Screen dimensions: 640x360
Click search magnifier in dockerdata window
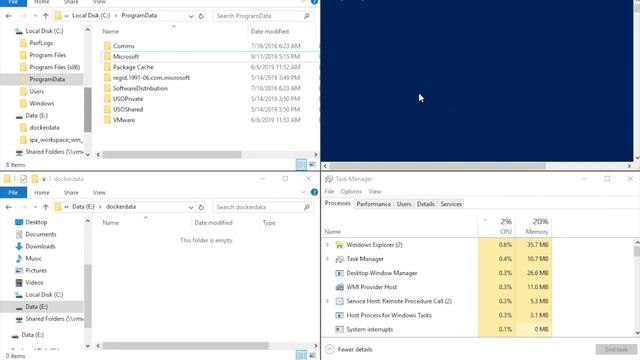(x=307, y=207)
